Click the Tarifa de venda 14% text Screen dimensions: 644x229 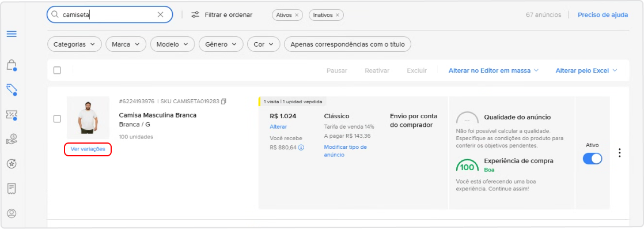click(348, 127)
